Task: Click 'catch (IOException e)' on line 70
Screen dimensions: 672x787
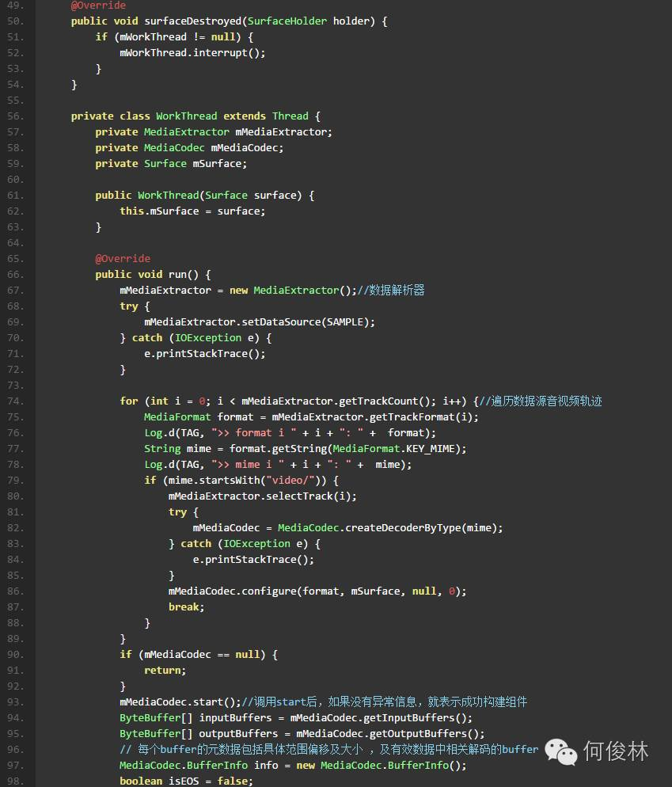Action: point(196,338)
